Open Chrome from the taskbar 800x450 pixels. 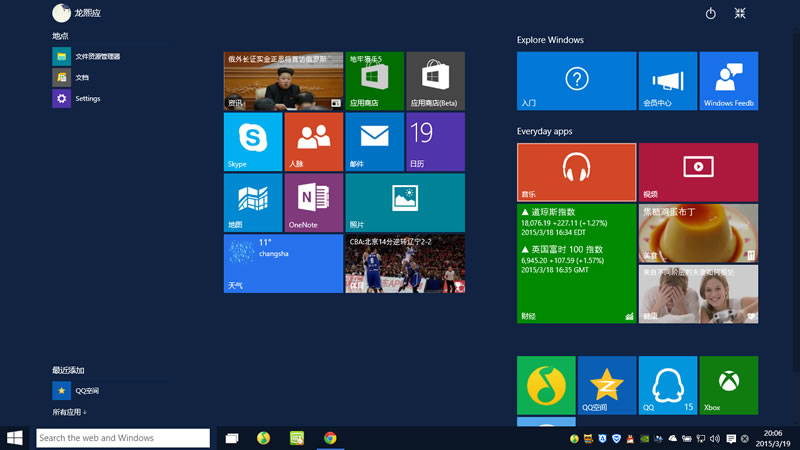tap(330, 438)
